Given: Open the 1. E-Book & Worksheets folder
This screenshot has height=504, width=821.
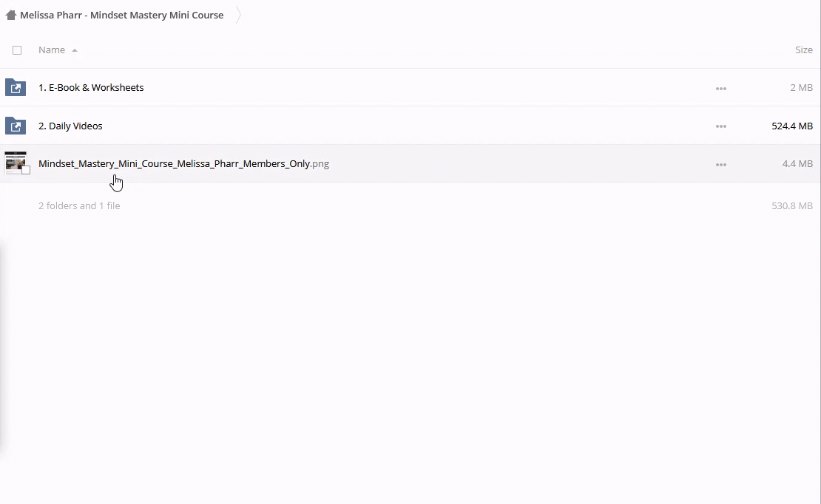Looking at the screenshot, I should click(91, 87).
